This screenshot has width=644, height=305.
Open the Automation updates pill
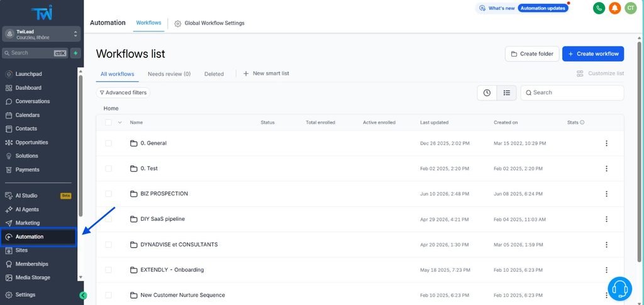[543, 8]
